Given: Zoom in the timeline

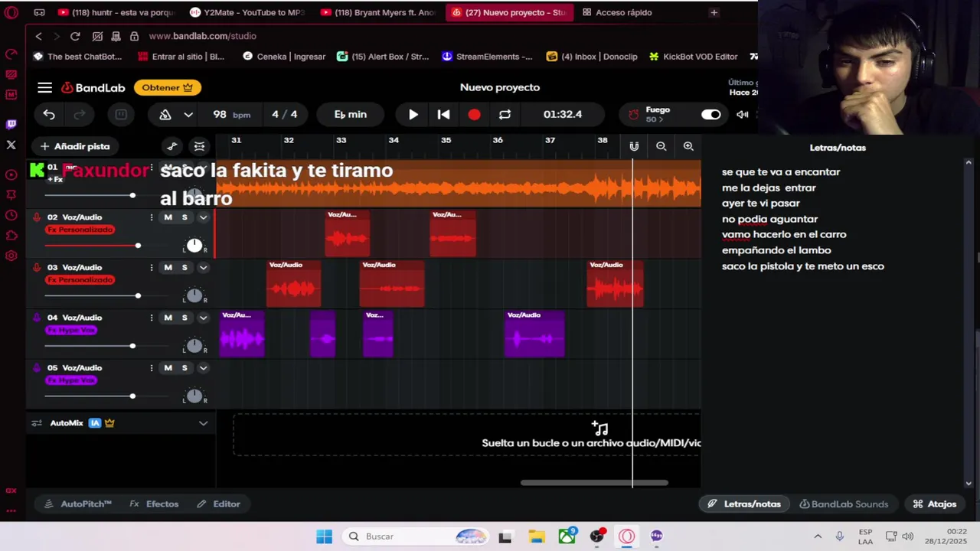Looking at the screenshot, I should (x=688, y=146).
